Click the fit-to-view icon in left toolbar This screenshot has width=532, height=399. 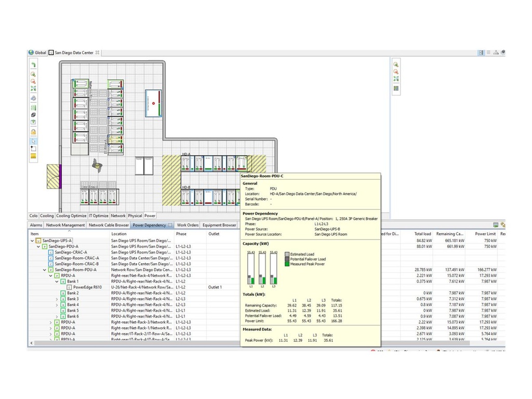[33, 87]
